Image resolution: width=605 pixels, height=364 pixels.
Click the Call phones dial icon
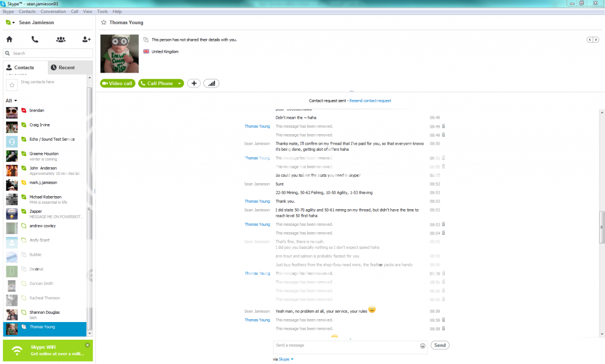pos(35,40)
